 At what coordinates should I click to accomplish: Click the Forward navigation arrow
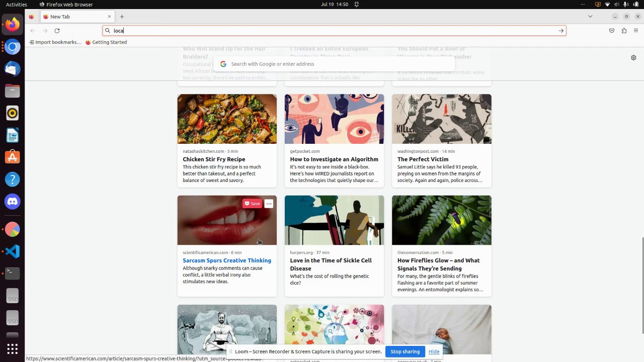tap(45, 31)
